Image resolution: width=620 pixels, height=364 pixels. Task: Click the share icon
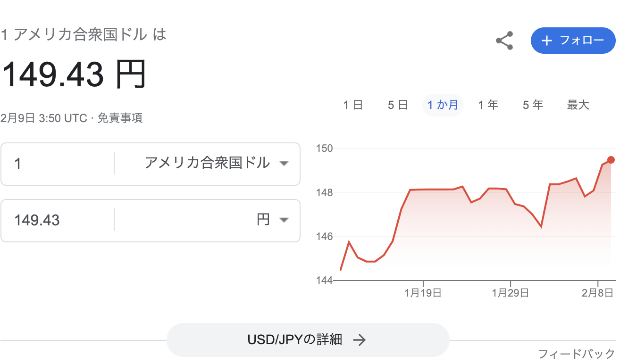[504, 41]
